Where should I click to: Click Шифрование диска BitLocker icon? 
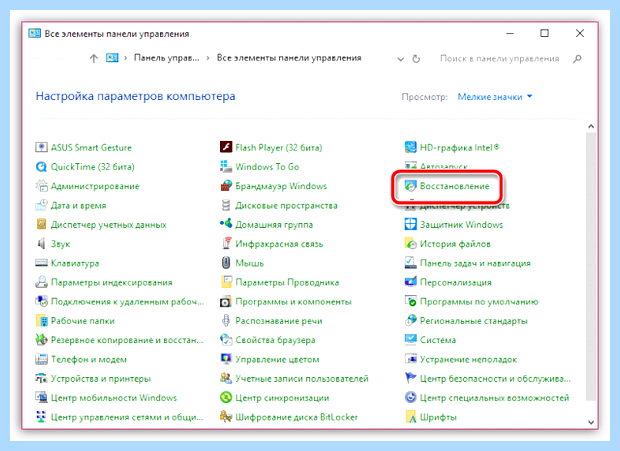[226, 417]
